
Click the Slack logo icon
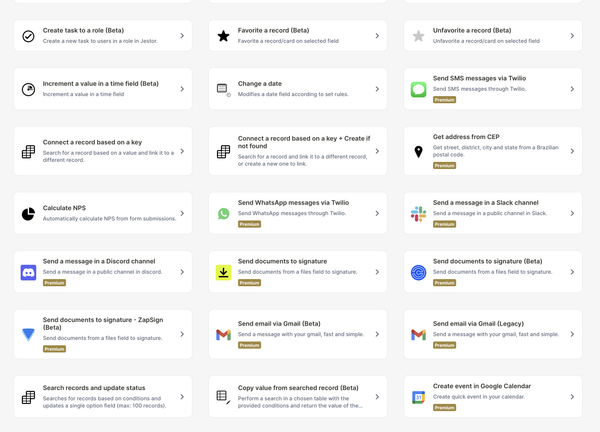click(x=418, y=214)
